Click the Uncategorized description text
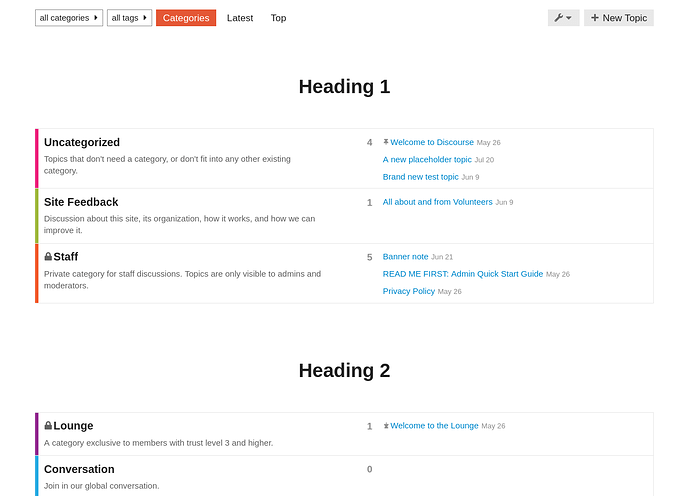 167,165
